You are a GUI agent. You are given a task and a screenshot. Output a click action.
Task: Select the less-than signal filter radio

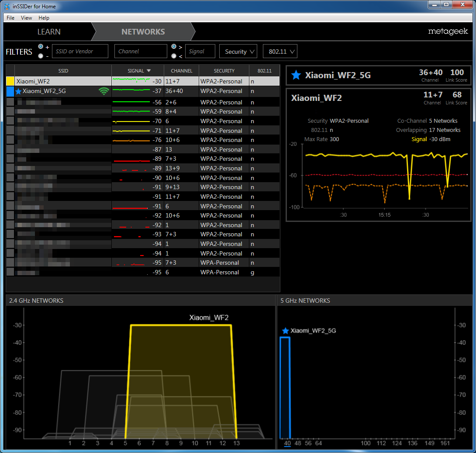point(174,56)
